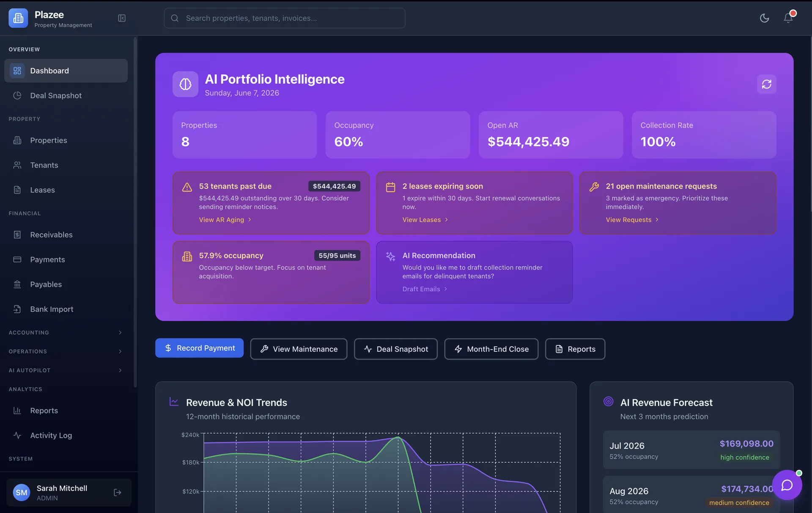The width and height of the screenshot is (812, 513).
Task: Click the Dashboard grid icon in the sidebar
Action: click(x=17, y=71)
